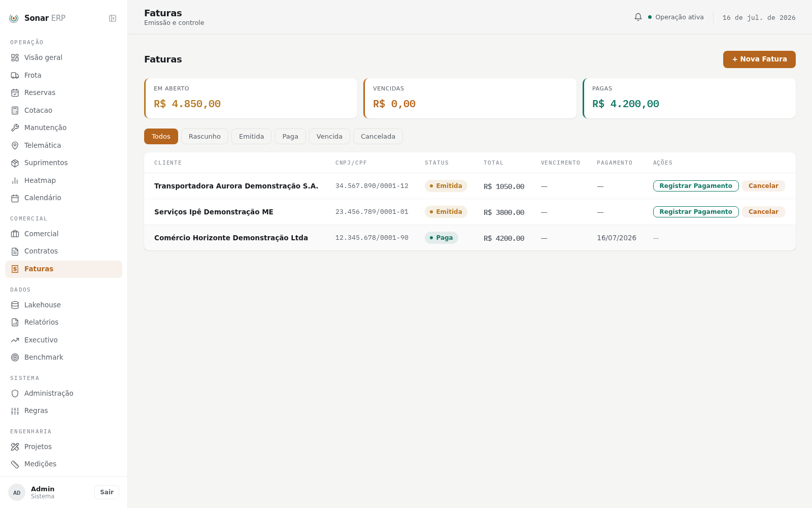
Task: Select client Comércio Horizonte Demonstração Ltda
Action: point(231,238)
